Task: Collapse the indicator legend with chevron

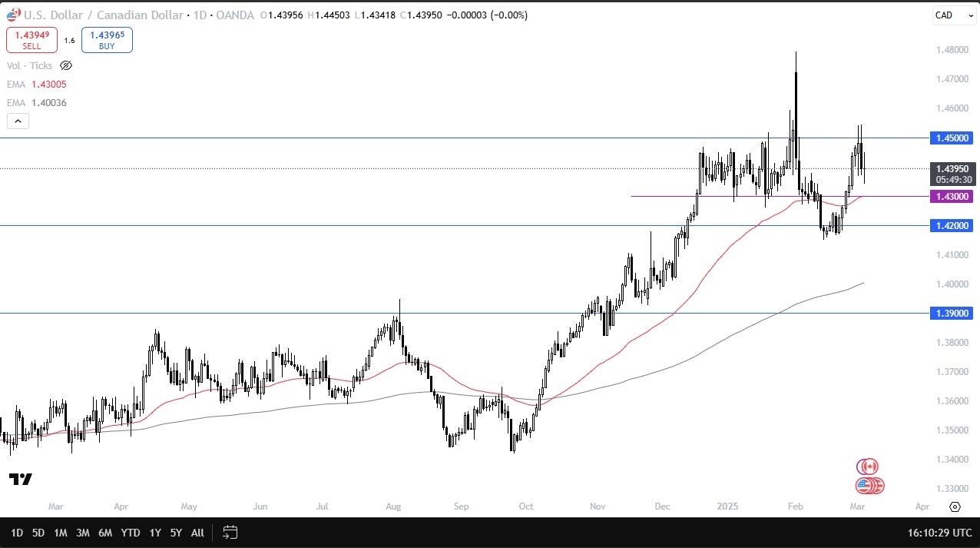Action: tap(17, 121)
